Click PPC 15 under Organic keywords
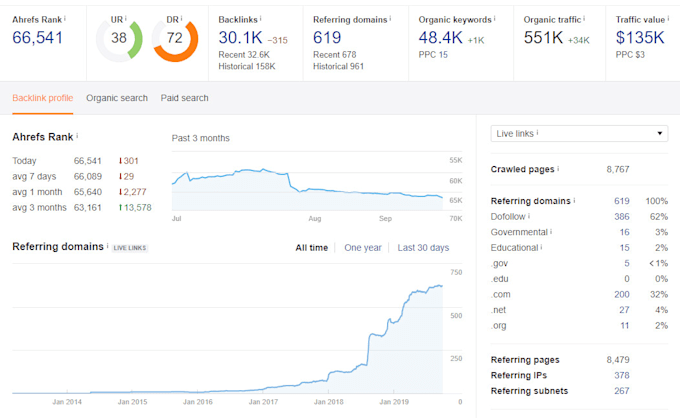The width and height of the screenshot is (680, 418). click(433, 55)
